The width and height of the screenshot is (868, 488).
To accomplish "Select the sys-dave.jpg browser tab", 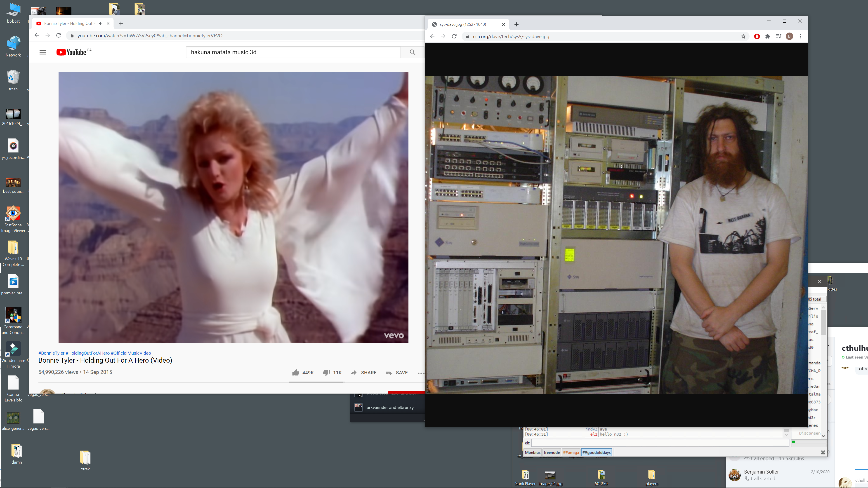I will pos(468,24).
